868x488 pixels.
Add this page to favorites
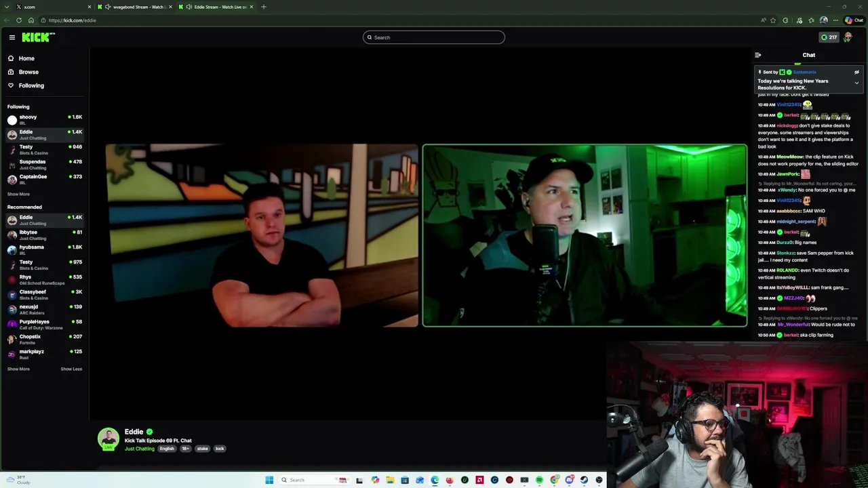773,20
